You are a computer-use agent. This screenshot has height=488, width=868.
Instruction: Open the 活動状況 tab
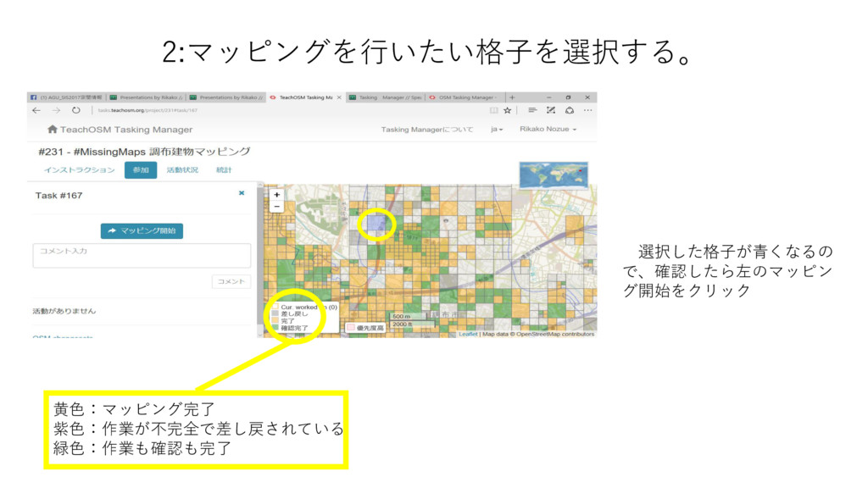point(182,169)
